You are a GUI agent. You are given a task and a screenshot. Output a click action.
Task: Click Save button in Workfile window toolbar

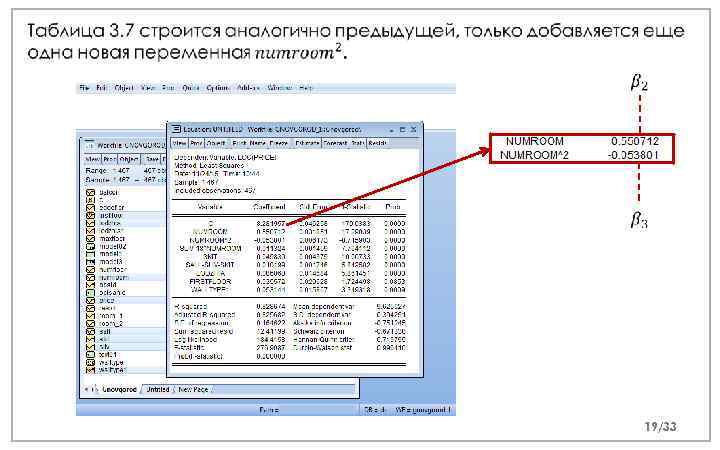click(x=152, y=159)
